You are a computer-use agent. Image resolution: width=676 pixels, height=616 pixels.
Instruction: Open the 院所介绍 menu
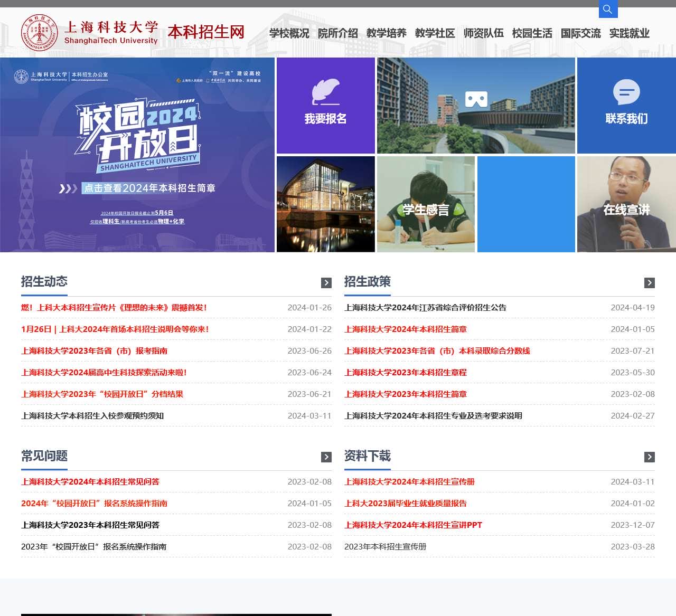tap(338, 33)
